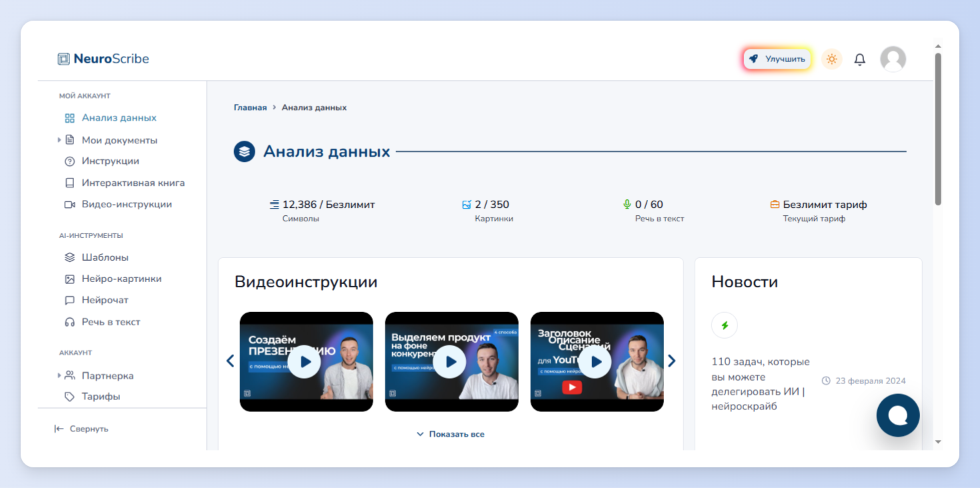Click symbols counter 12,386 / Безлимит

click(329, 205)
